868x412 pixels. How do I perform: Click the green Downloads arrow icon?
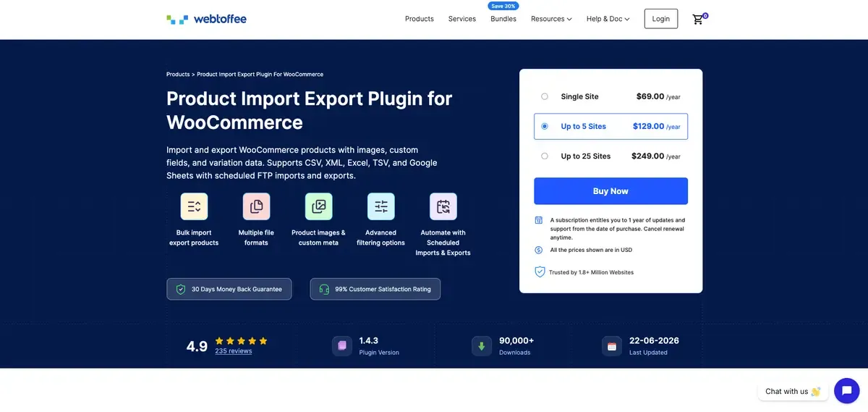(482, 346)
